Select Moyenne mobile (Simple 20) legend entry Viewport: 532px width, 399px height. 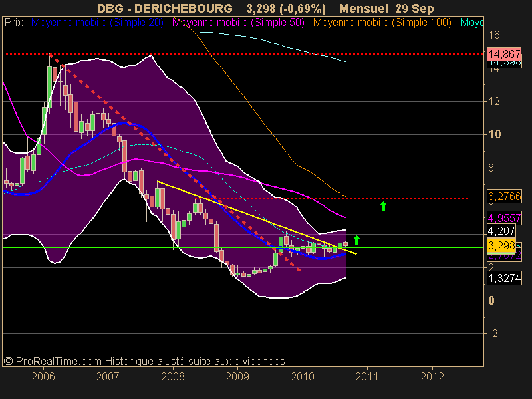pos(97,23)
